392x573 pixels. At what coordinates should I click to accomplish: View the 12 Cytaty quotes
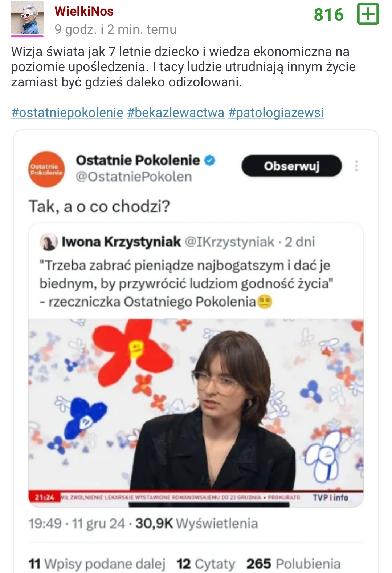[206, 564]
